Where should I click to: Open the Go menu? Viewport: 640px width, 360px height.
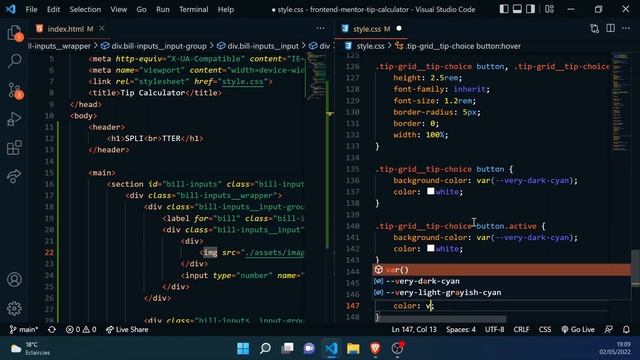pos(141,9)
